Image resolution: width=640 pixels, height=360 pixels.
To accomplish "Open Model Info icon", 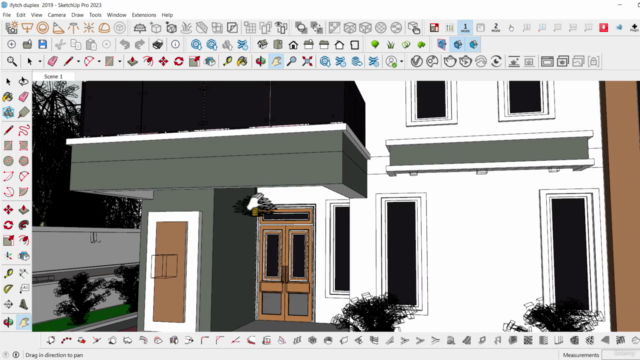I will 175,44.
